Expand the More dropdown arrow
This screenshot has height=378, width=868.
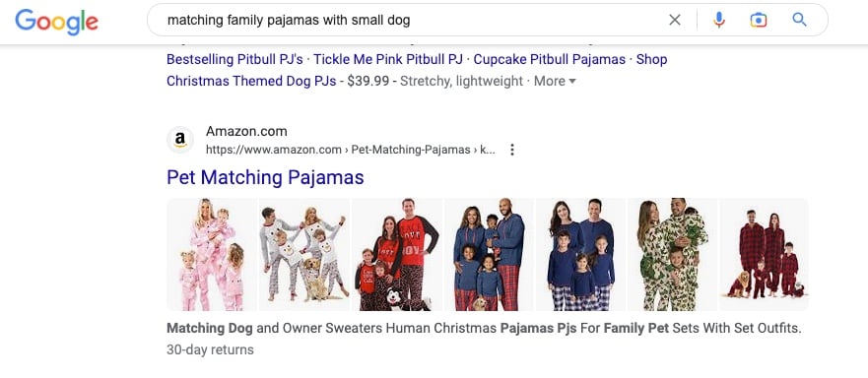571,82
